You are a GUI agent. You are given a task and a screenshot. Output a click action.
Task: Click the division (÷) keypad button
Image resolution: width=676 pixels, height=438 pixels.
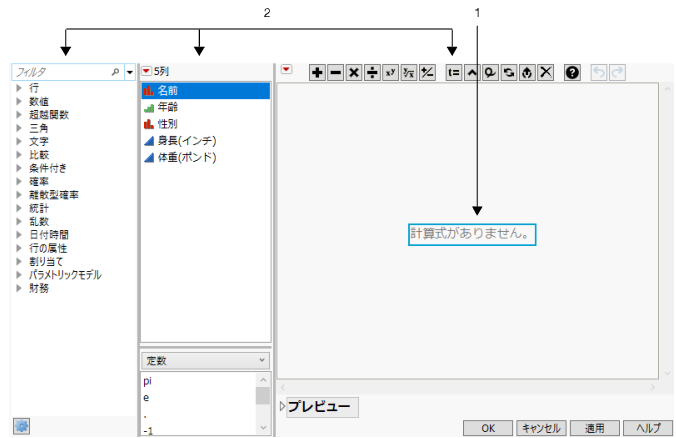(x=372, y=72)
